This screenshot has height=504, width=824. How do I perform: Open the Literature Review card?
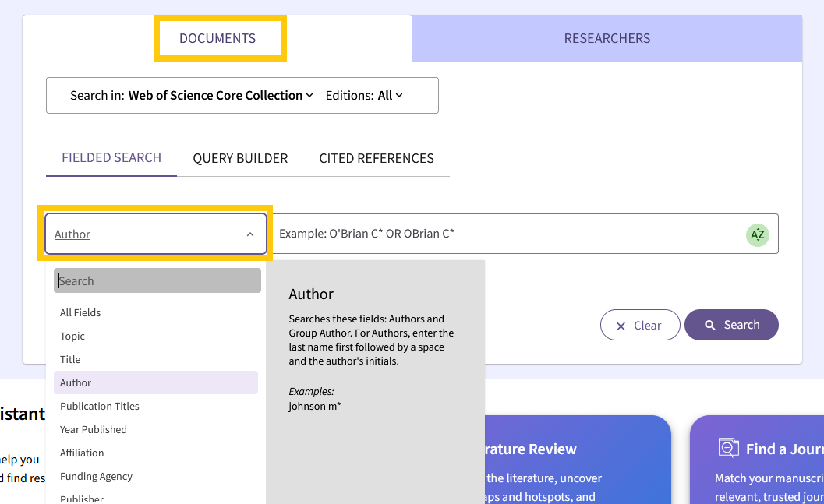tap(578, 460)
